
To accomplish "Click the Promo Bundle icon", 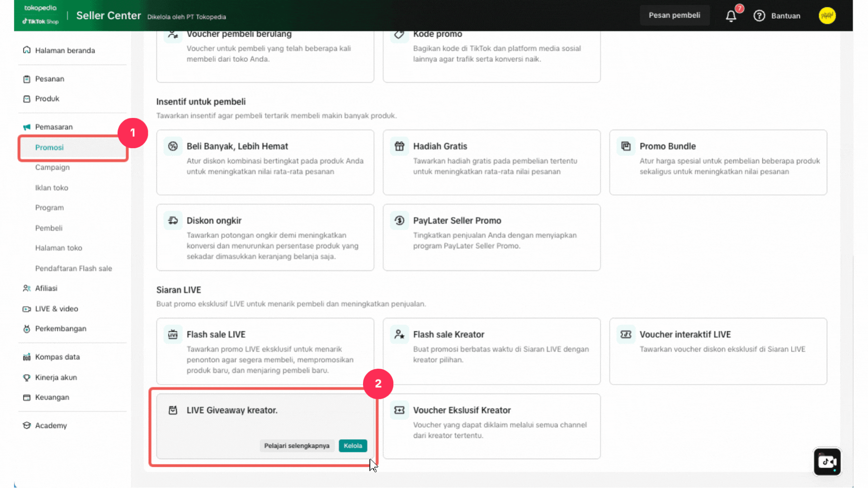I will tap(626, 146).
